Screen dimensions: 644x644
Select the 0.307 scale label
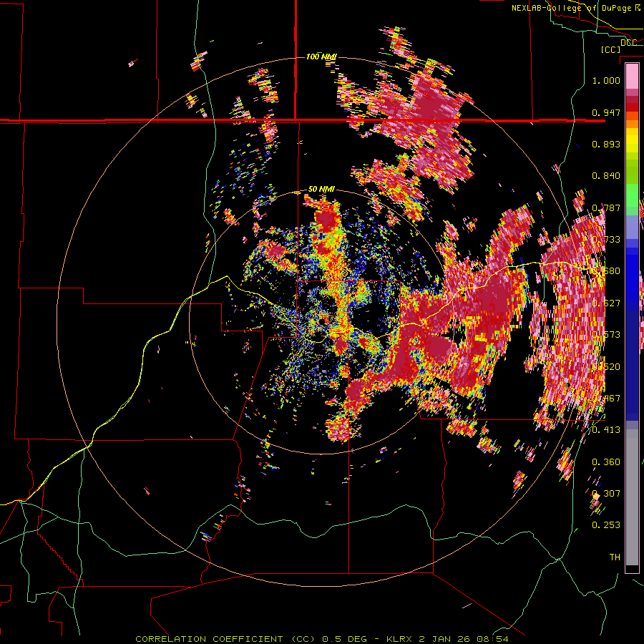[x=606, y=493]
